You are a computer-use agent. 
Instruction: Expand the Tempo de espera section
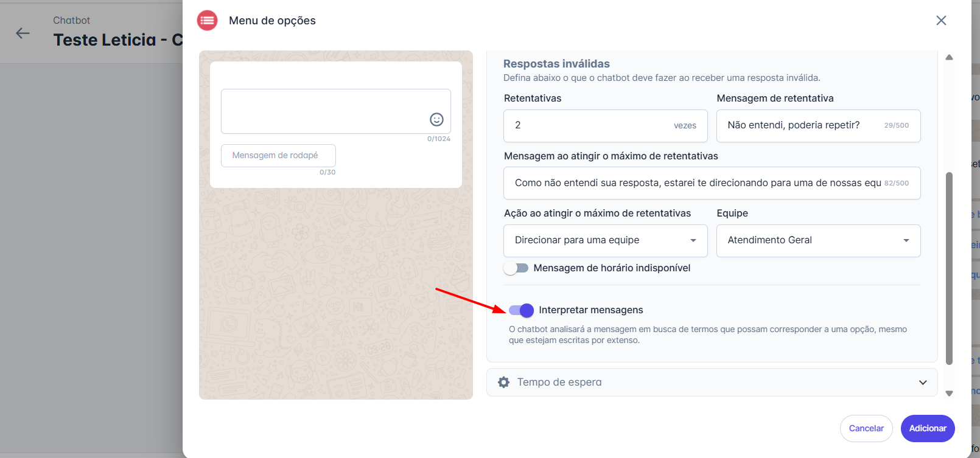pyautogui.click(x=923, y=383)
